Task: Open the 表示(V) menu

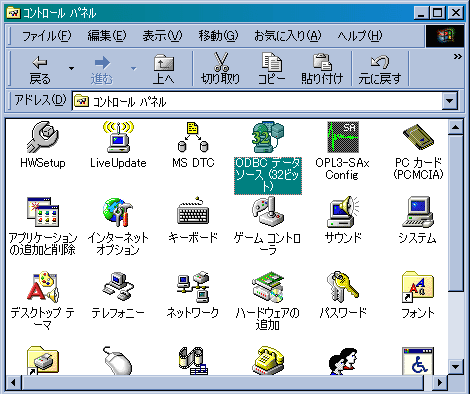Action: 162,35
